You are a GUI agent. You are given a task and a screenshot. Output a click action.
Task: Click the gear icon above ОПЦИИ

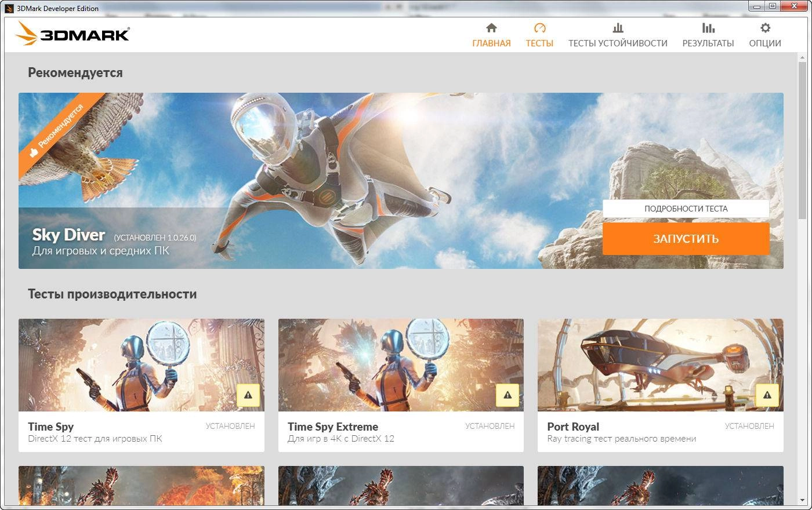coord(765,28)
